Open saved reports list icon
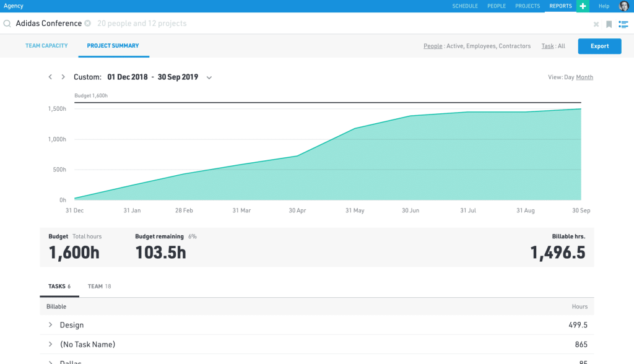The image size is (634, 364). point(623,24)
